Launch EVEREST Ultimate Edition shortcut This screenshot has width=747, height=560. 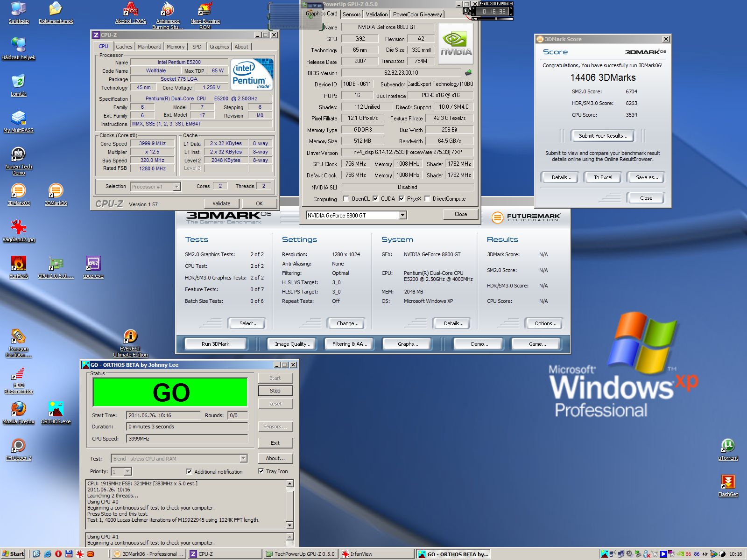pyautogui.click(x=130, y=343)
